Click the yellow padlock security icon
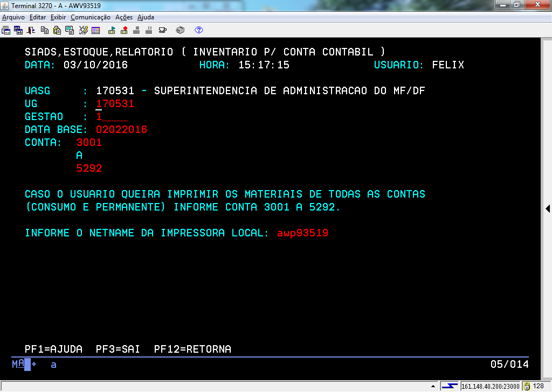552x392 pixels. pyautogui.click(x=527, y=386)
